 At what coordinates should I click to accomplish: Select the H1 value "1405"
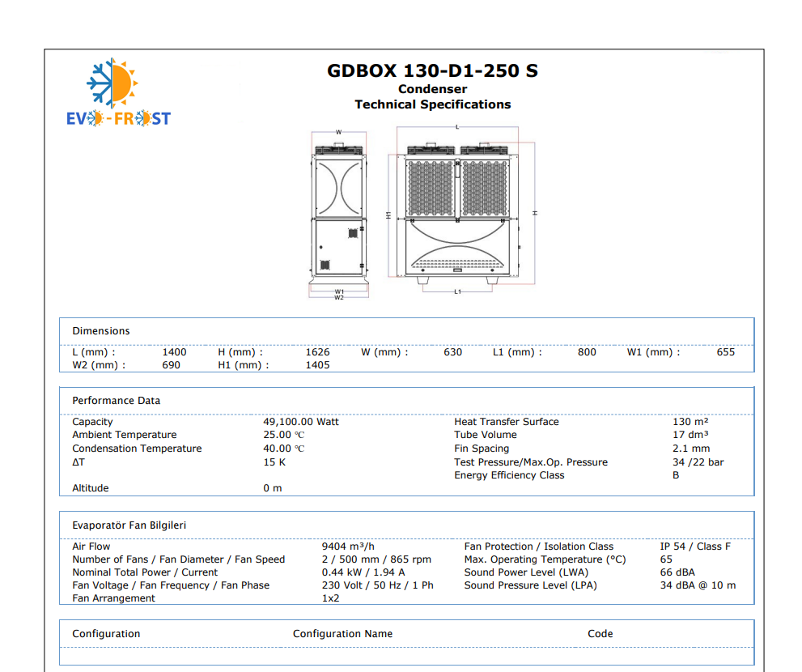[317, 365]
